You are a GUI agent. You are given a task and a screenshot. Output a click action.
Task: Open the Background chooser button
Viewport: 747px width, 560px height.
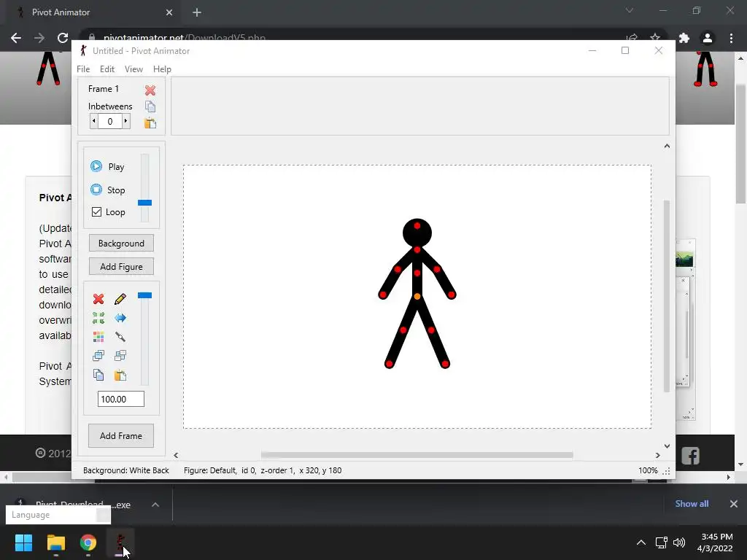point(121,244)
